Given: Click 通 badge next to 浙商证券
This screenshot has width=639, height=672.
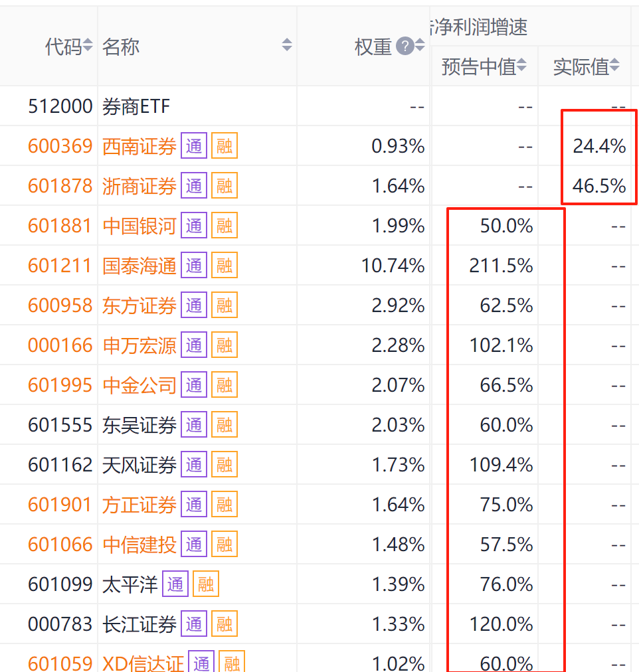Looking at the screenshot, I should pos(194,185).
